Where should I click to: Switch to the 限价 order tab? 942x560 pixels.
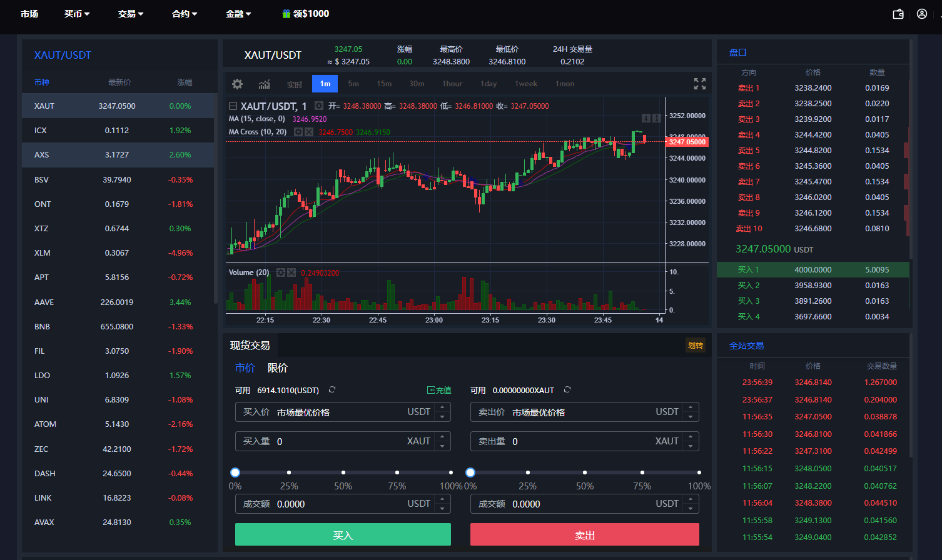277,368
